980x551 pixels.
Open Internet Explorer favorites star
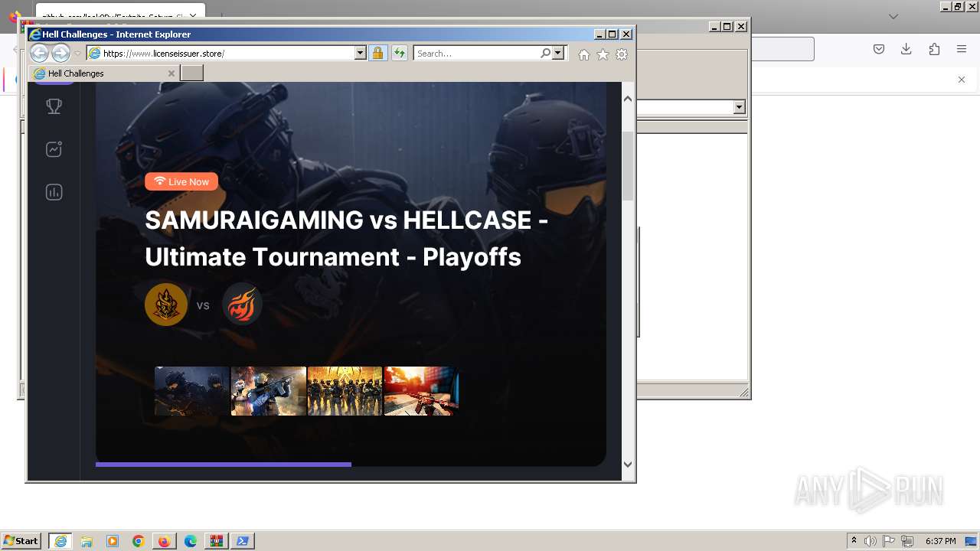pyautogui.click(x=603, y=54)
